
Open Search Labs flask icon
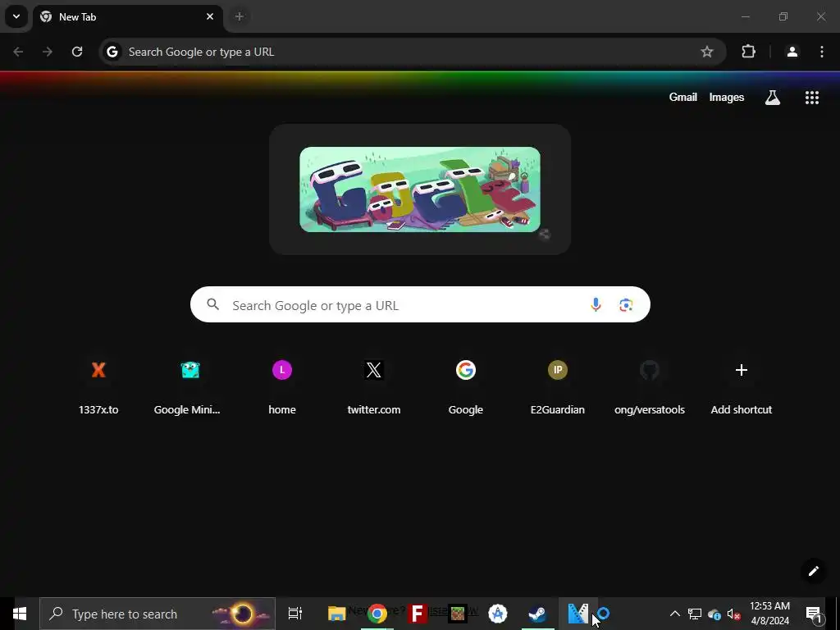tap(773, 97)
